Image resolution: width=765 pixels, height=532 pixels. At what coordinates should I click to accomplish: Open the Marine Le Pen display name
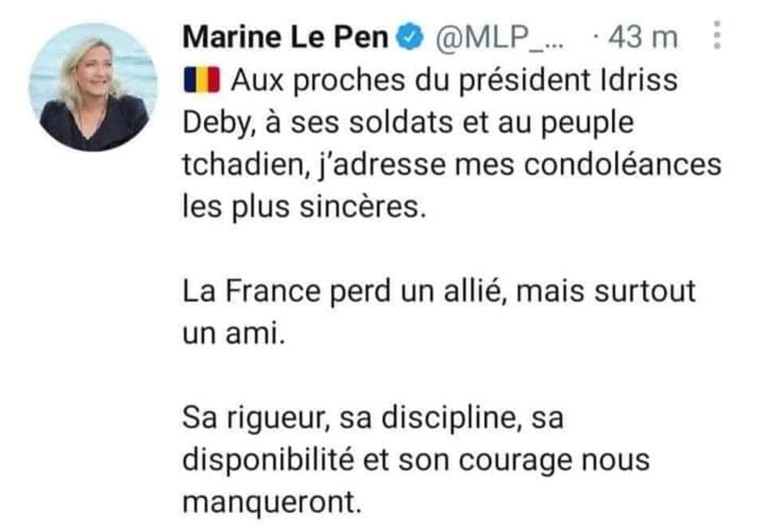click(x=285, y=37)
